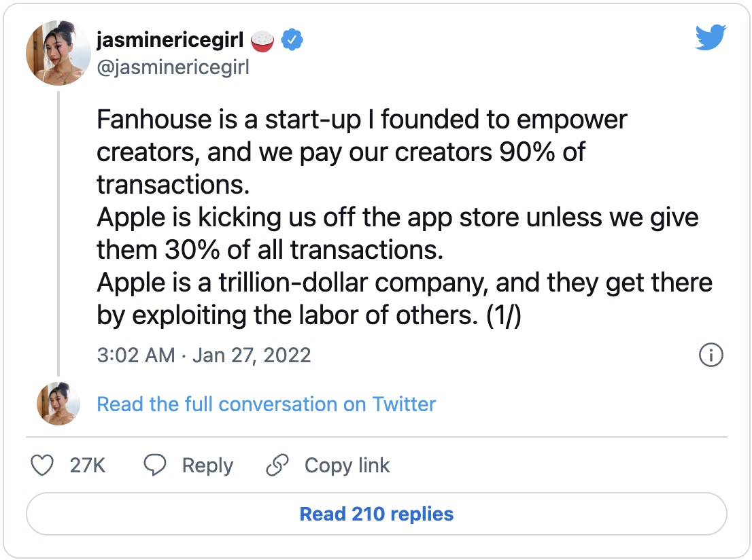Open the jasminericegirl display name
The width and height of the screenshot is (752, 560).
pos(169,41)
